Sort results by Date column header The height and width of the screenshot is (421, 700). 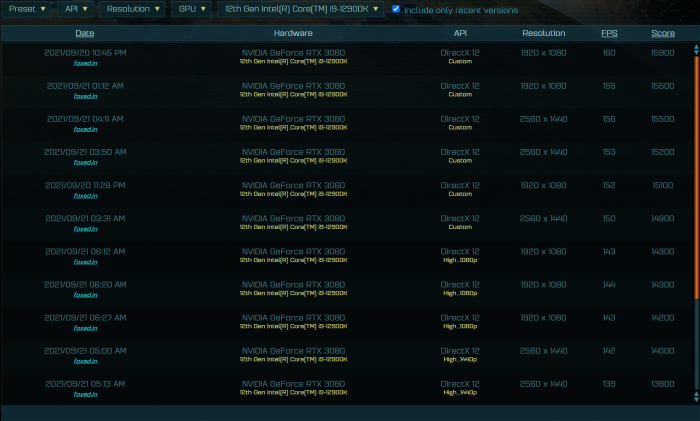pyautogui.click(x=85, y=33)
